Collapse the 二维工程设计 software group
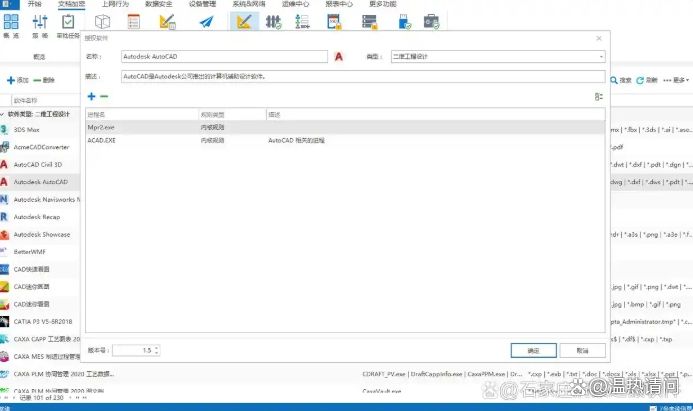This screenshot has height=411, width=693. 4,114
